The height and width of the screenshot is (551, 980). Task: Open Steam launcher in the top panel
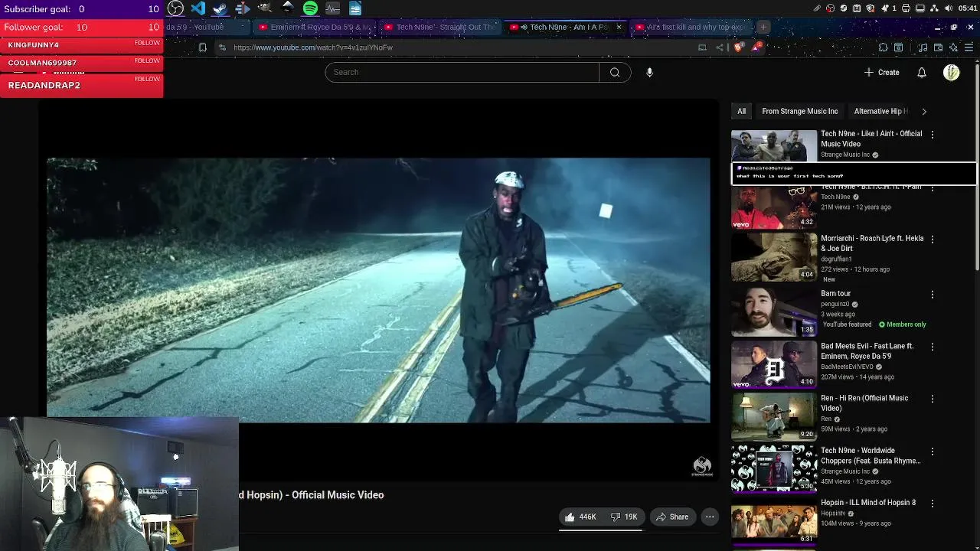[220, 8]
